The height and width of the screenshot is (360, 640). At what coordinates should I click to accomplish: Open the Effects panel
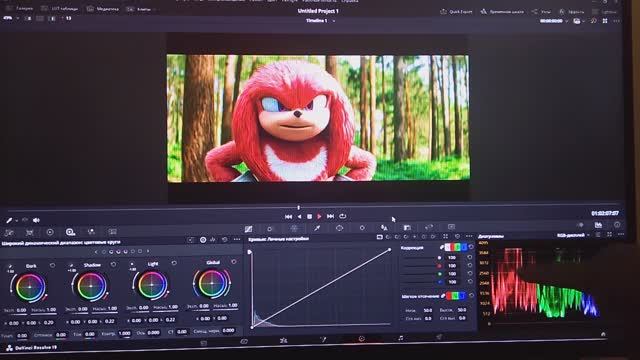point(571,11)
